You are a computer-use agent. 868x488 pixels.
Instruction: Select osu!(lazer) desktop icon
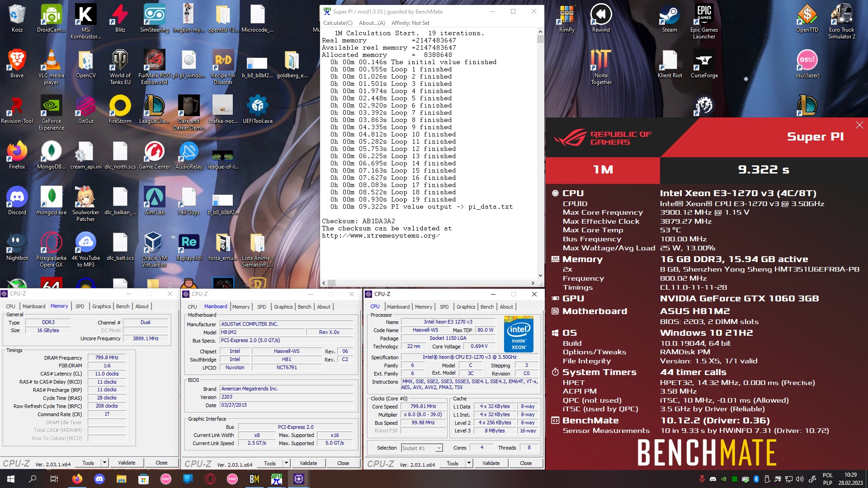pos(807,64)
